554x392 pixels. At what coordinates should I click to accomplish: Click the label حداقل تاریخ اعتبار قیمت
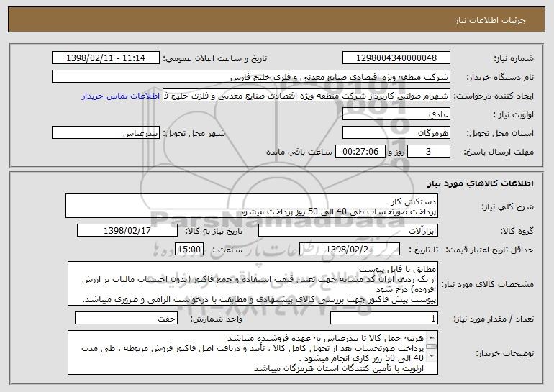(490, 250)
